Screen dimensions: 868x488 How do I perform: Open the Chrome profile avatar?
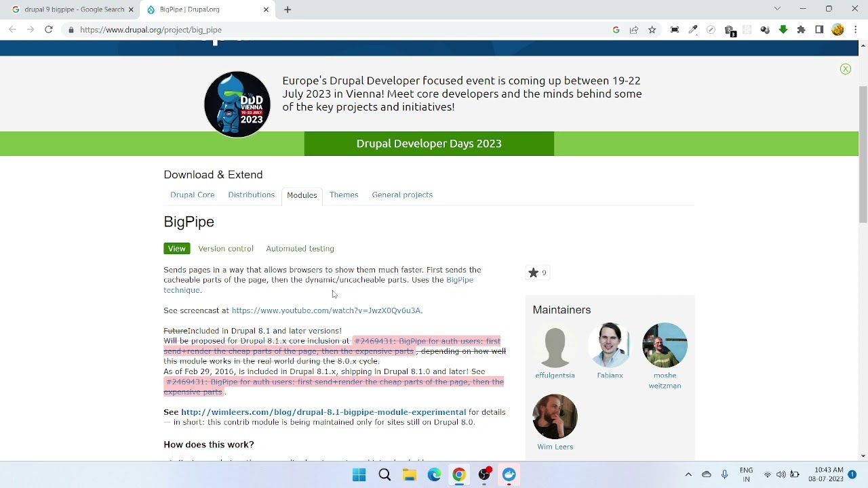pyautogui.click(x=838, y=30)
